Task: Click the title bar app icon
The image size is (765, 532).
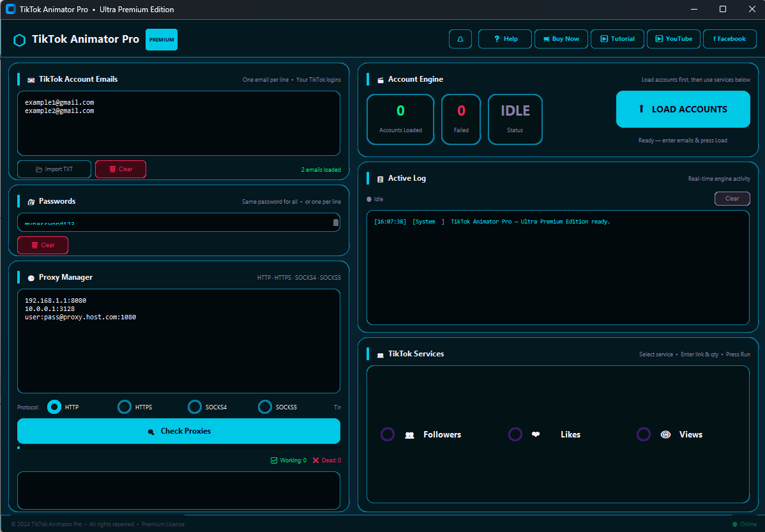Action: pyautogui.click(x=10, y=10)
